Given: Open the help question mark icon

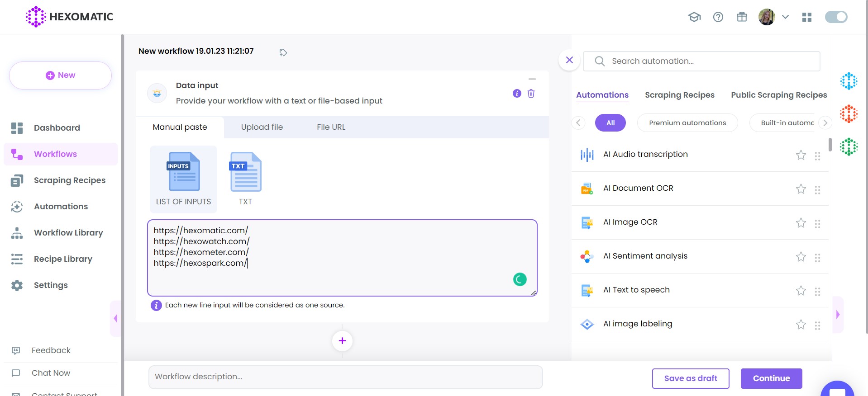Looking at the screenshot, I should point(718,17).
